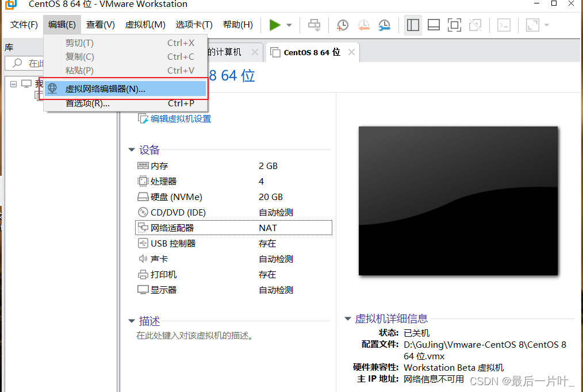This screenshot has width=583, height=392.
Task: Open the 文件(F) menu
Action: (x=24, y=25)
